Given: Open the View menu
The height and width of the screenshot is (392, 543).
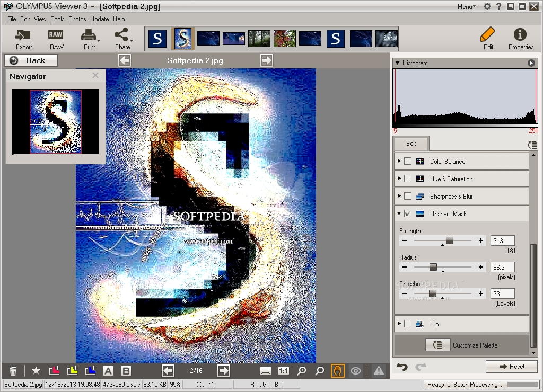Looking at the screenshot, I should pyautogui.click(x=40, y=19).
